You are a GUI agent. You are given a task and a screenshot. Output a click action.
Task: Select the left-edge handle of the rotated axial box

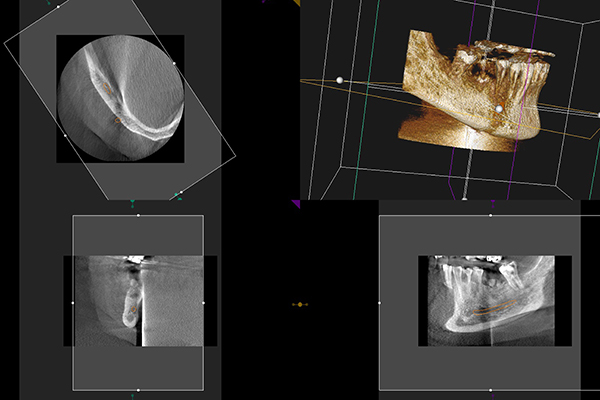65,134
